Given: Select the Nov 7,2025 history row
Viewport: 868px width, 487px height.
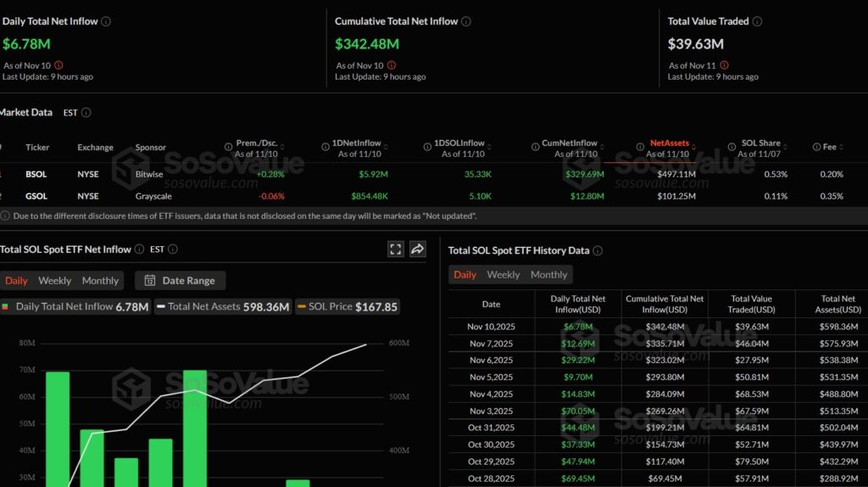Looking at the screenshot, I should point(658,344).
